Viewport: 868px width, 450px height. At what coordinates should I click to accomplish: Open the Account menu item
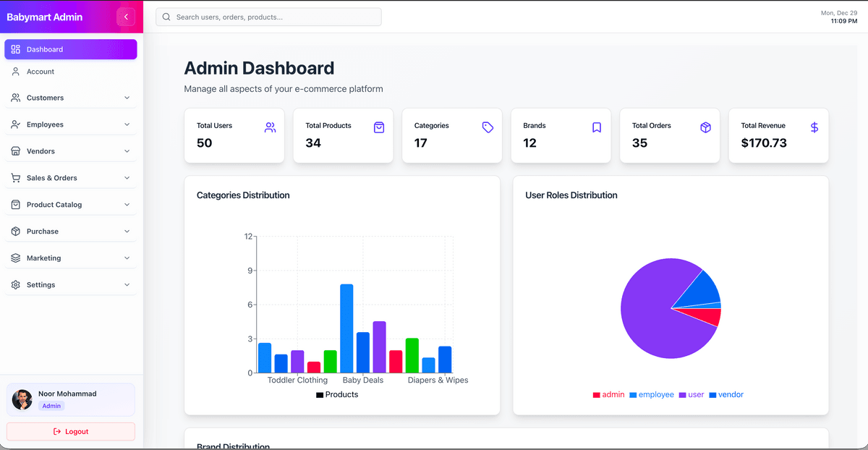(41, 72)
